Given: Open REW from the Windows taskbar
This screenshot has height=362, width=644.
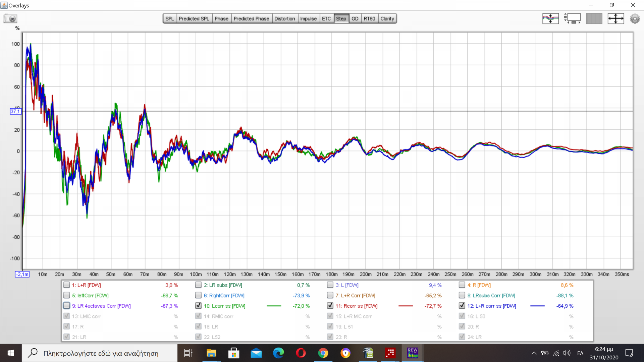Looking at the screenshot, I should [x=412, y=353].
